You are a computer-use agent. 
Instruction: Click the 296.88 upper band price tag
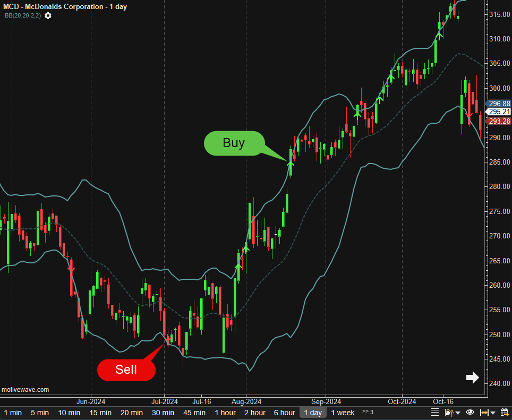[x=499, y=104]
